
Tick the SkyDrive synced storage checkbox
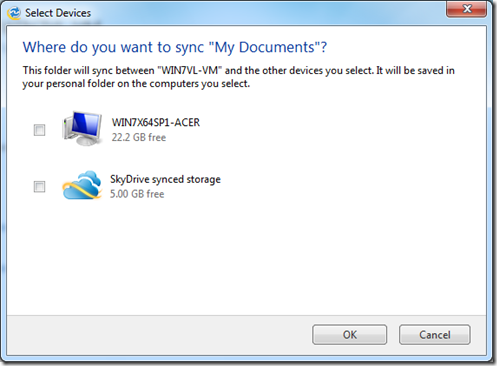(x=39, y=186)
